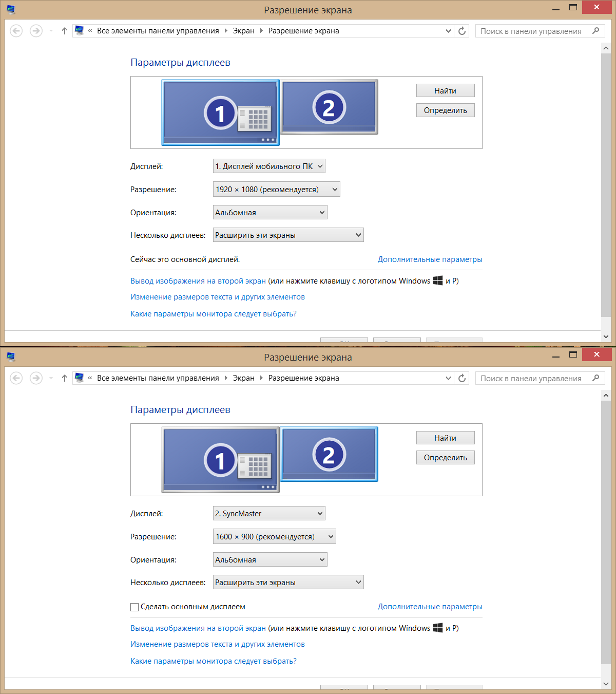Enable the "Сделать основным дисплеем" checkbox
Viewport: 616px width, 694px height.
pos(134,607)
